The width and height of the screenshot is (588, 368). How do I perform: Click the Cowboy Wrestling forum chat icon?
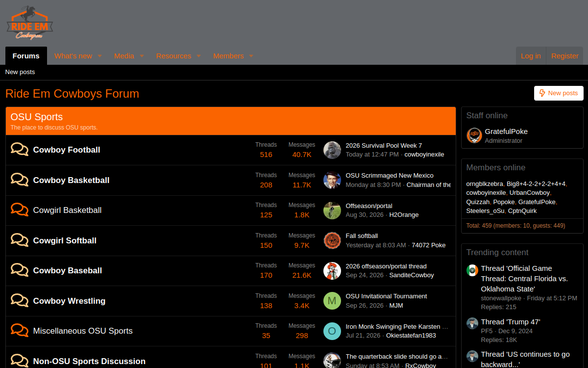(20, 301)
